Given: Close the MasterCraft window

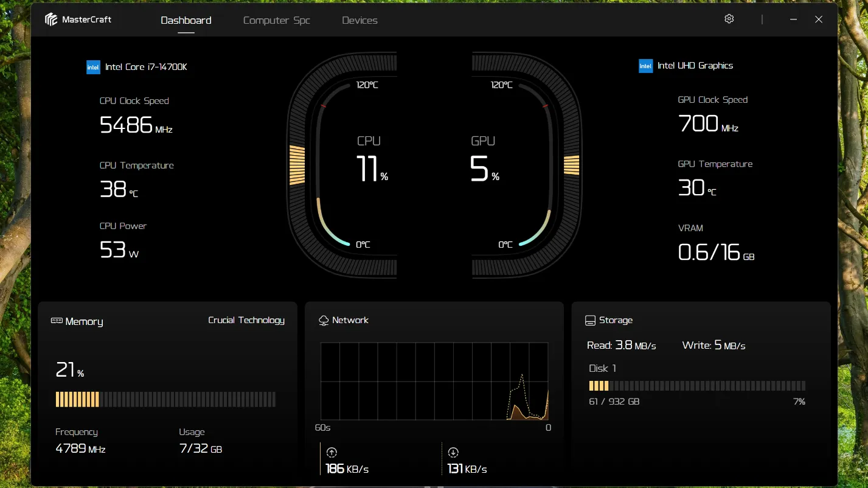Looking at the screenshot, I should pyautogui.click(x=819, y=19).
